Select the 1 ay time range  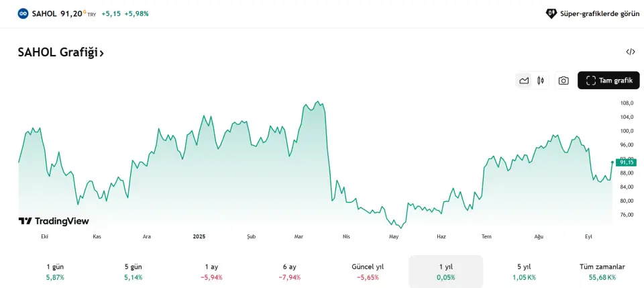click(211, 271)
